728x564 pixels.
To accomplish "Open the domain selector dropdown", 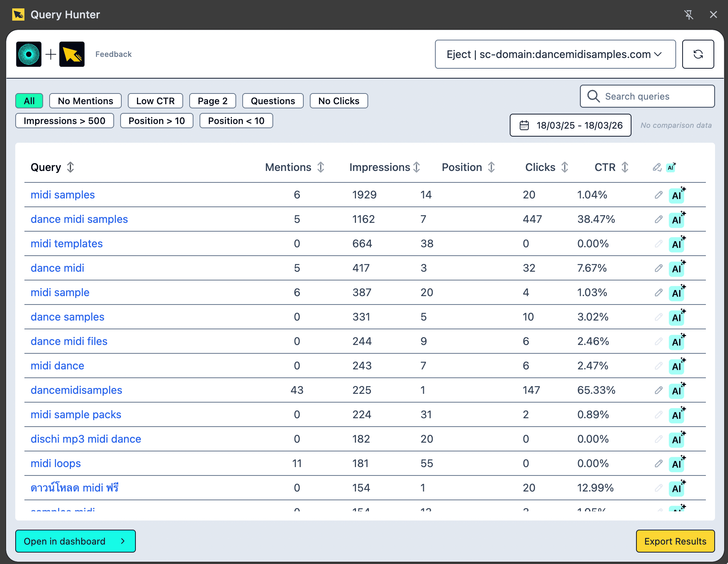I will [555, 54].
